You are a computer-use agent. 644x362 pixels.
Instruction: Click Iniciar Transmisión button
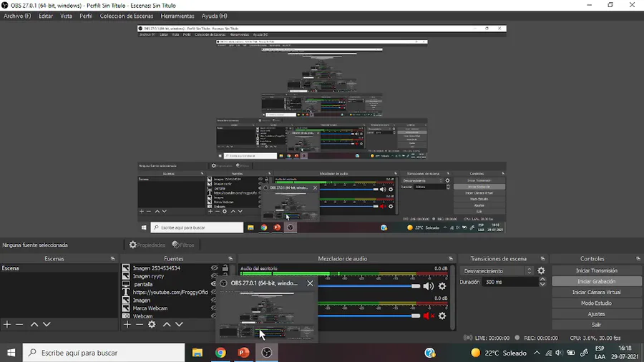click(x=596, y=270)
